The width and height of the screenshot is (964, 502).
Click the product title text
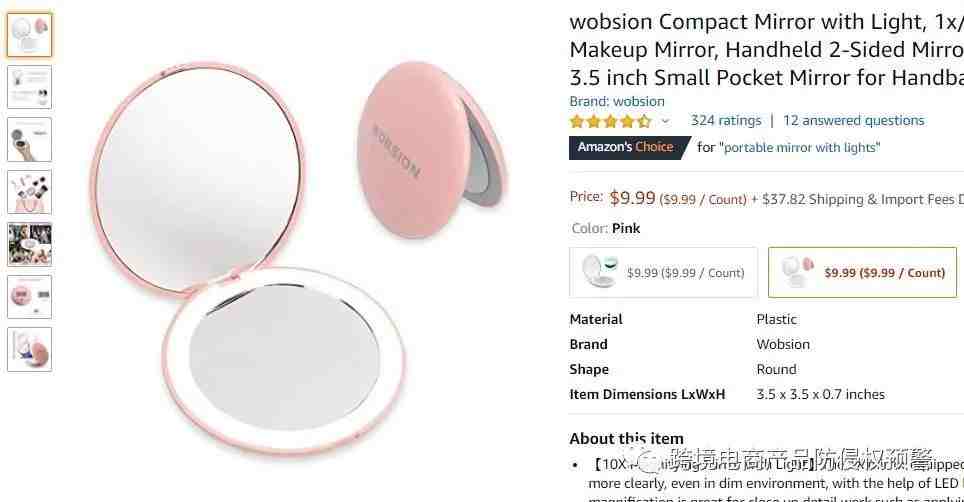click(x=767, y=50)
